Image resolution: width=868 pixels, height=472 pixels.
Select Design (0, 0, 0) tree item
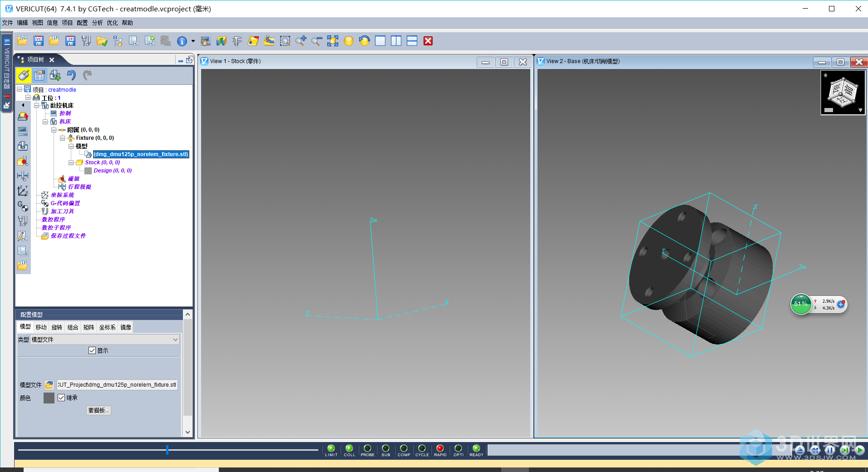click(113, 171)
